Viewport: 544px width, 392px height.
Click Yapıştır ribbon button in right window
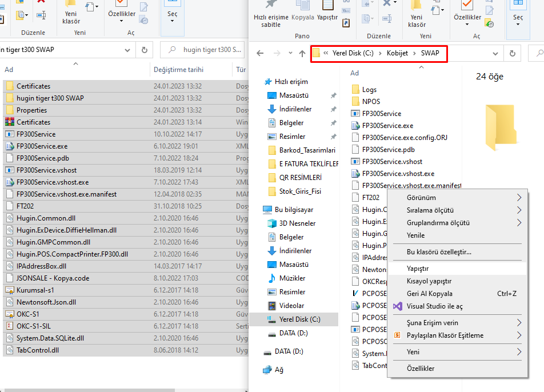point(327,11)
